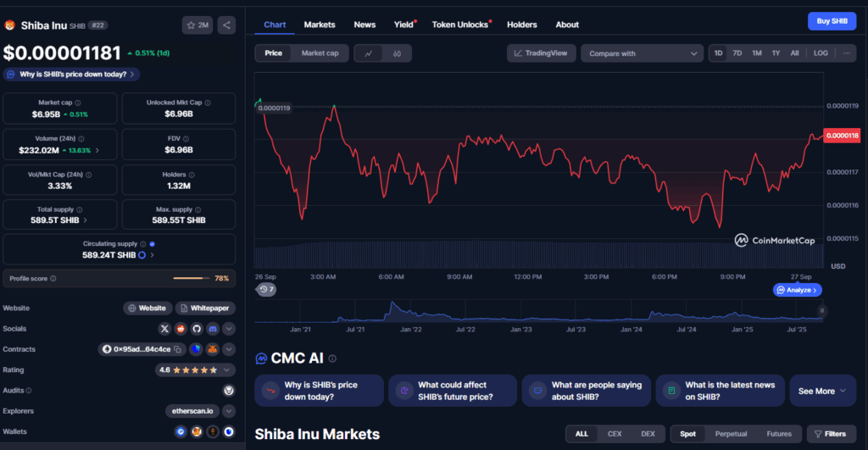
Task: Open the Token Unlocks tab
Action: click(460, 25)
